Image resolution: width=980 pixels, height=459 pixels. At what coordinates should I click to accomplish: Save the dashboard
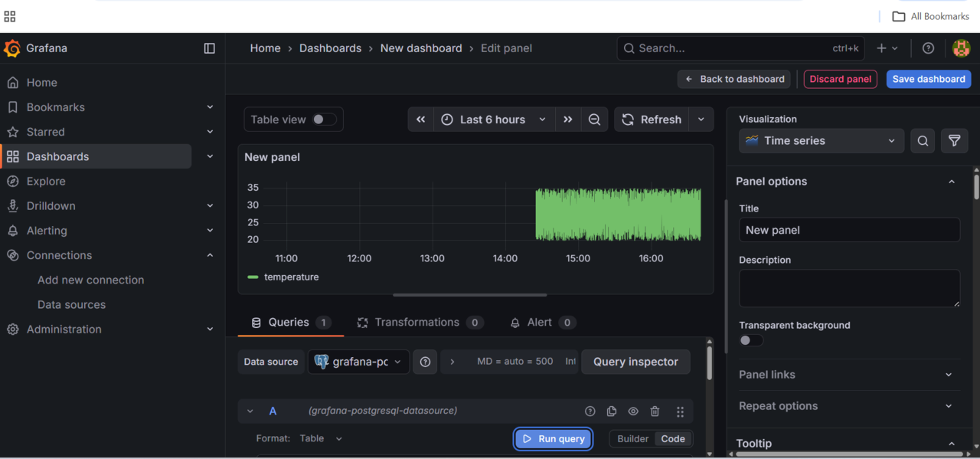[x=928, y=79]
